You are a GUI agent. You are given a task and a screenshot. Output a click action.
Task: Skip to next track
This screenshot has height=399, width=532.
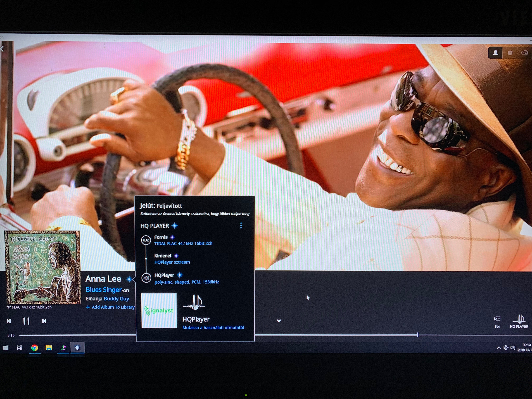pyautogui.click(x=44, y=321)
